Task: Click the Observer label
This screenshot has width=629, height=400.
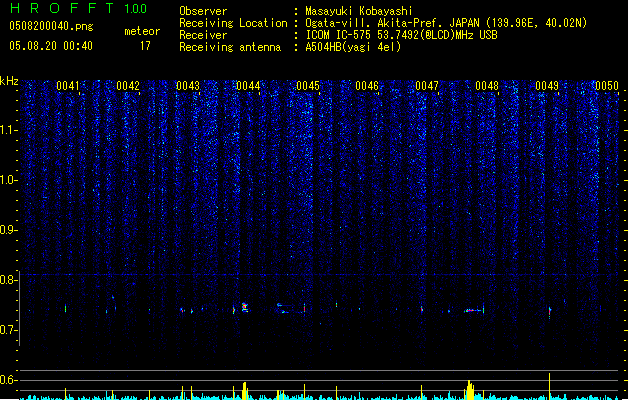Action: pos(203,11)
